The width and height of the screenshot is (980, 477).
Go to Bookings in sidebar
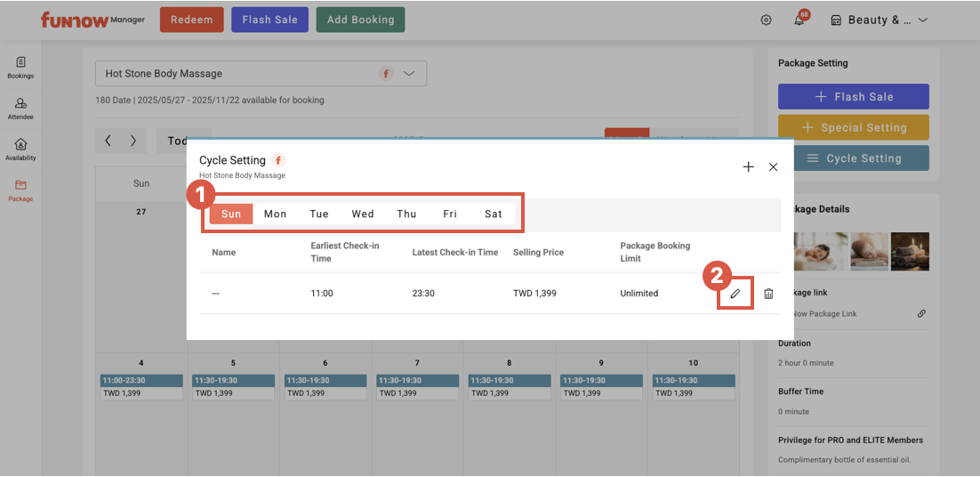pyautogui.click(x=20, y=68)
